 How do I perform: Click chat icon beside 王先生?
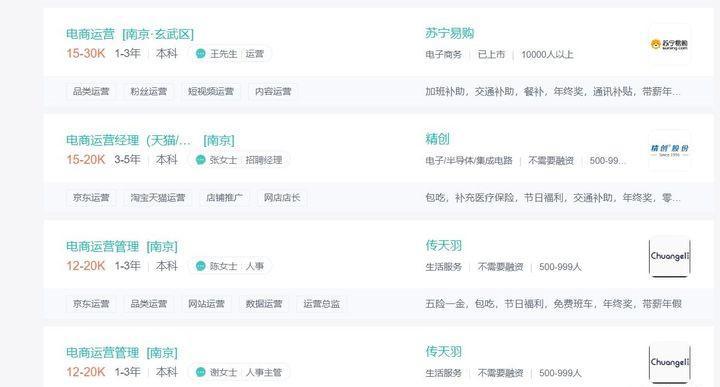(x=201, y=54)
